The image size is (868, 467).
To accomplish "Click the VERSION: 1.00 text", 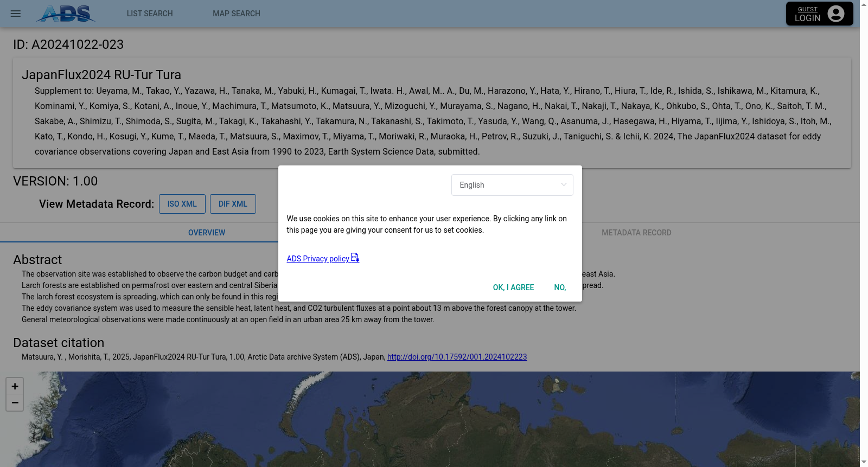I will [x=55, y=181].
